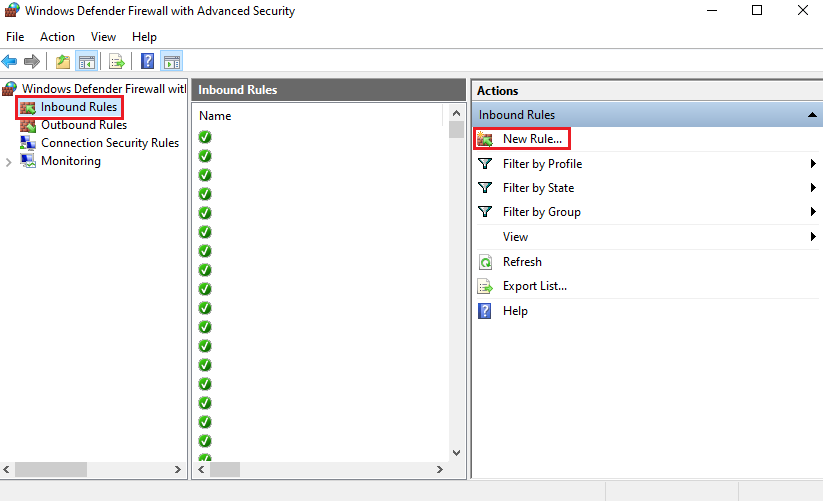The height and width of the screenshot is (501, 823).
Task: Click Refresh action link
Action: pos(522,262)
